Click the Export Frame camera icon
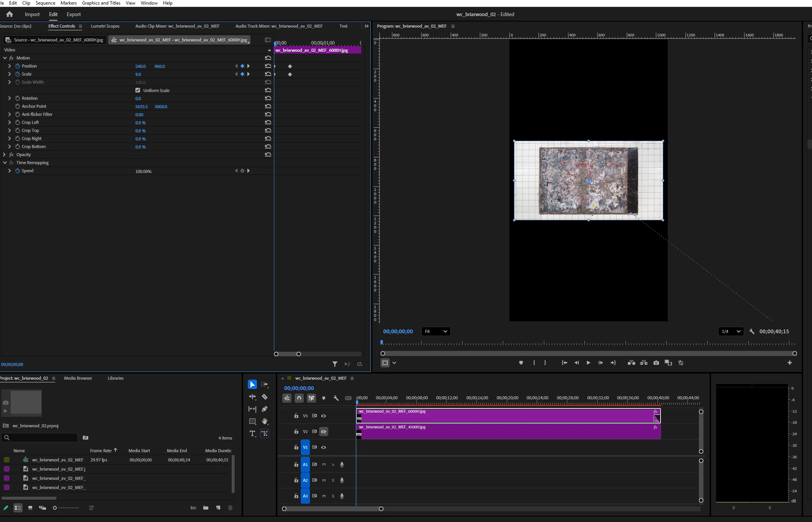This screenshot has height=522, width=812. point(656,363)
